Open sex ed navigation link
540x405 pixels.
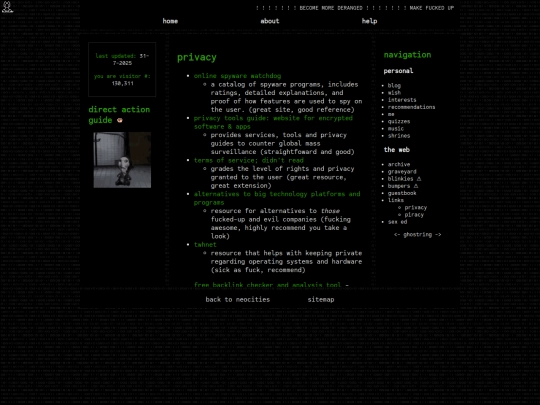tap(397, 222)
